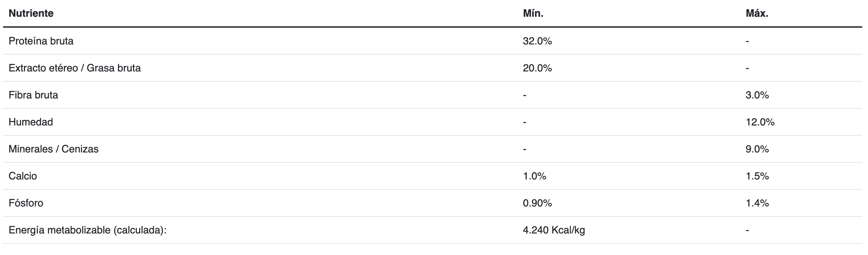
Task: Select the Fósforo row label
Action: pos(26,203)
